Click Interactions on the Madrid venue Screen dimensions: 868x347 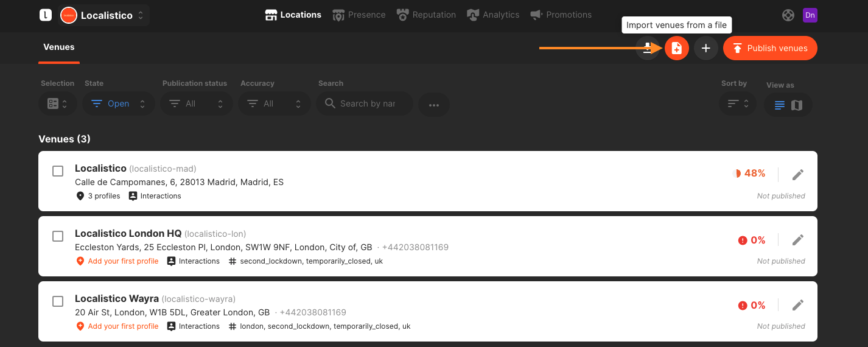pos(155,196)
